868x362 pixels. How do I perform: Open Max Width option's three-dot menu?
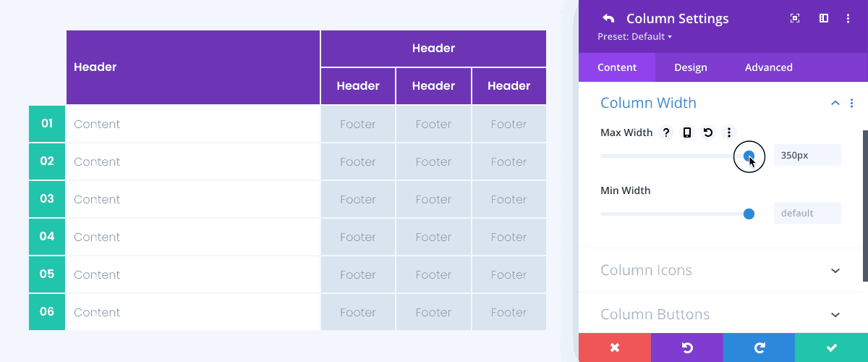pyautogui.click(x=729, y=132)
